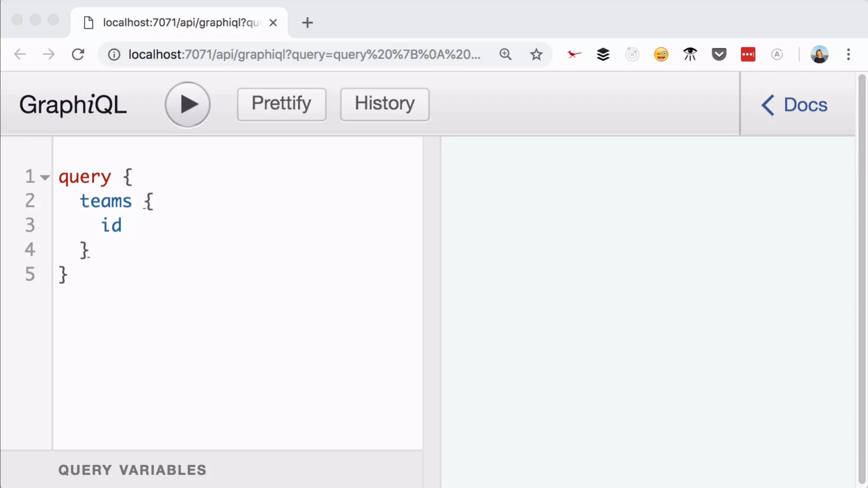This screenshot has width=868, height=488.
Task: Run the GraphiQL query with play button
Action: [x=187, y=104]
